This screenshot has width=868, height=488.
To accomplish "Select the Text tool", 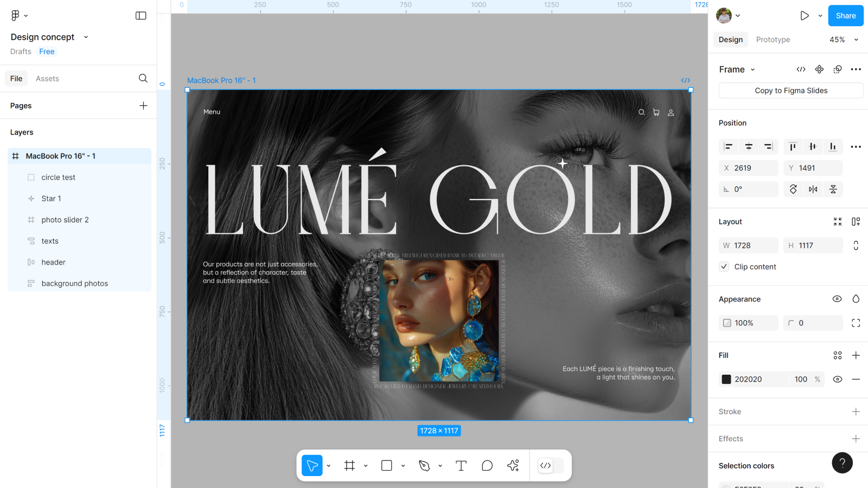I will (461, 466).
